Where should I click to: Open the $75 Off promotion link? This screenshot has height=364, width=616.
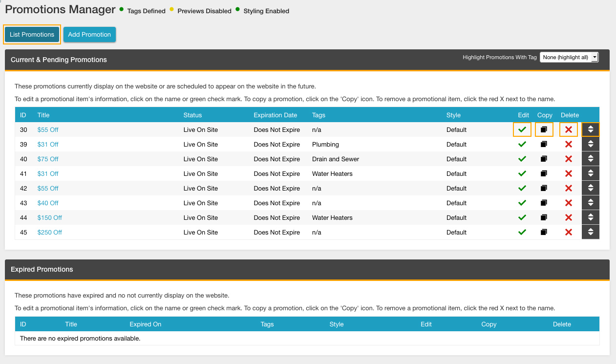click(48, 159)
